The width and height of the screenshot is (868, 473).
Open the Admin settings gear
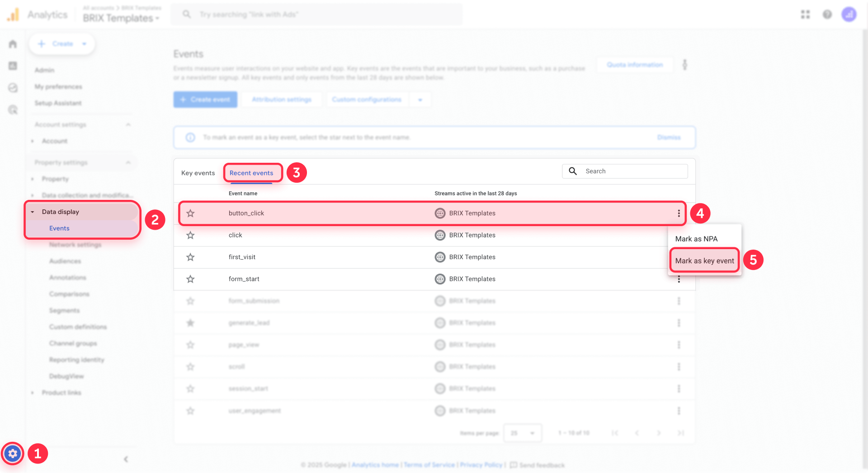[12, 454]
